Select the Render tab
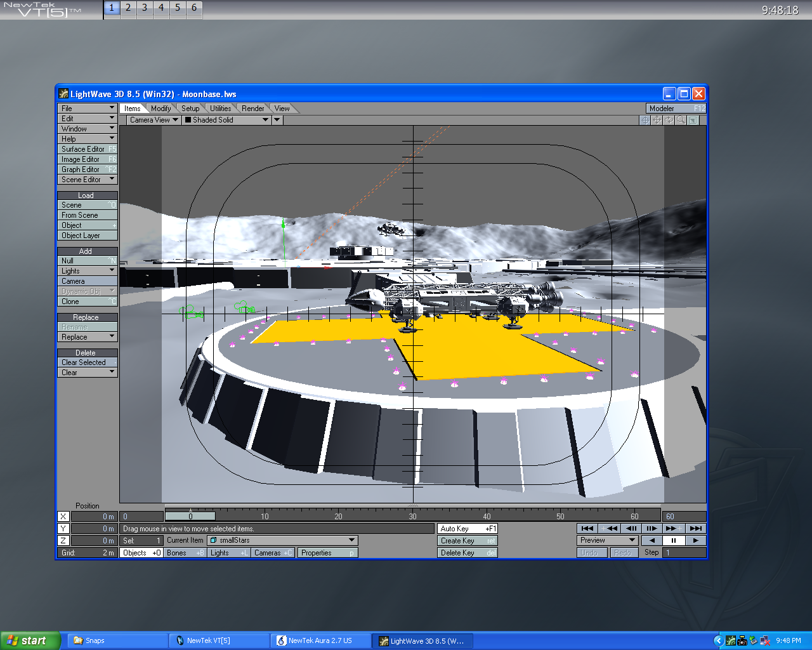812x650 pixels. (x=252, y=109)
